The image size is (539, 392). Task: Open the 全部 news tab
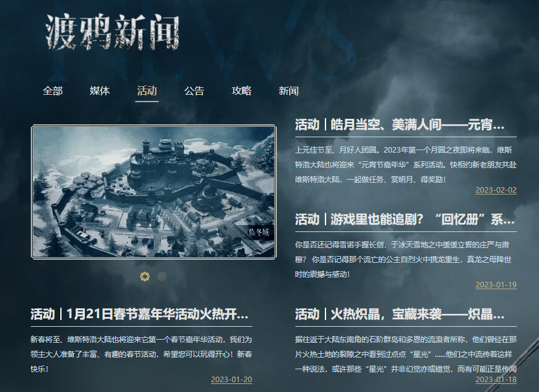click(x=52, y=91)
